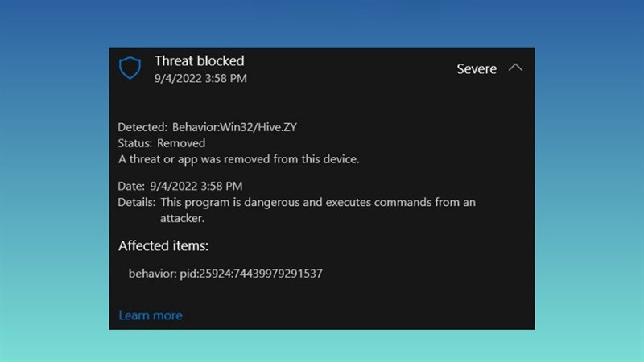The height and width of the screenshot is (362, 644).
Task: Select the Threat blocked heading
Action: coord(199,61)
